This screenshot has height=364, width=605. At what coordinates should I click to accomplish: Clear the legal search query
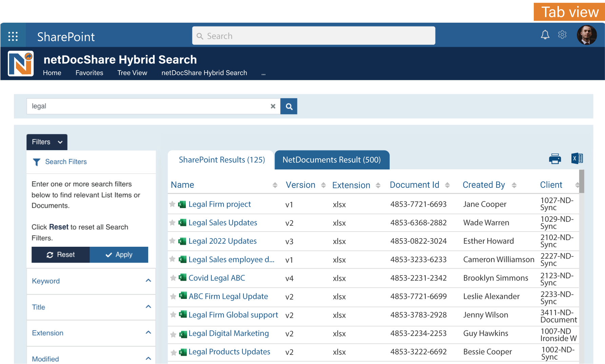click(x=273, y=106)
